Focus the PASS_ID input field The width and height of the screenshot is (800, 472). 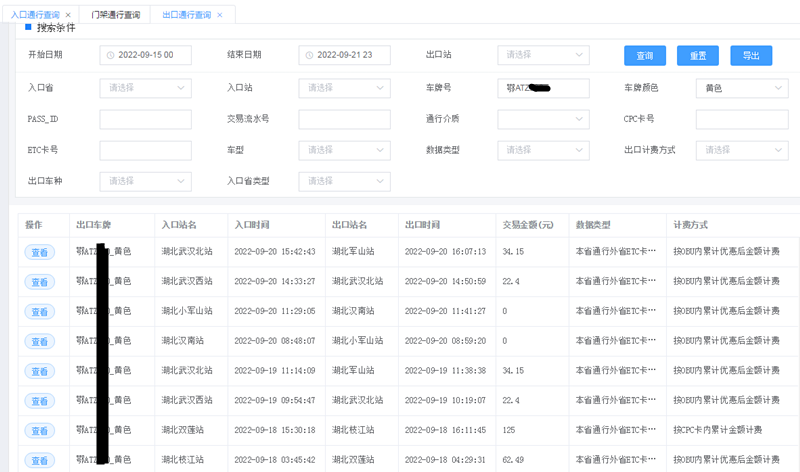click(145, 119)
